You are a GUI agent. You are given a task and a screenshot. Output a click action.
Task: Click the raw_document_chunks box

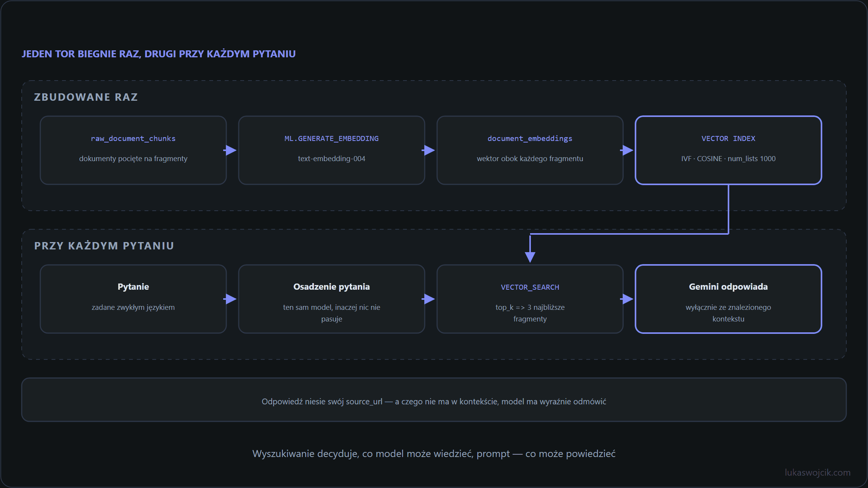[133, 150]
